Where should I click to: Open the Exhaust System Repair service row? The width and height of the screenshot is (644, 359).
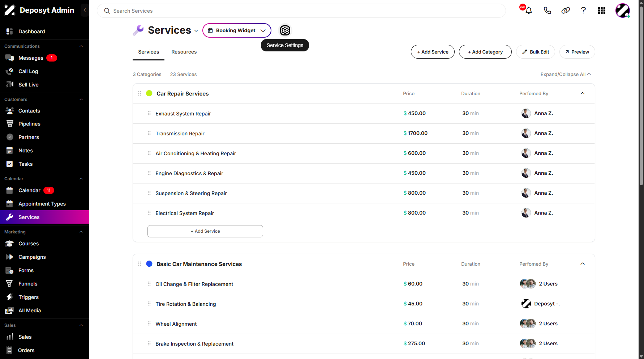[x=364, y=114]
